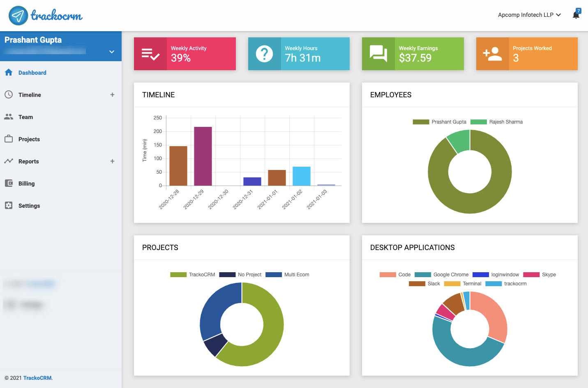This screenshot has height=388, width=588.
Task: Click the Weekly Activity checklist icon
Action: 150,54
